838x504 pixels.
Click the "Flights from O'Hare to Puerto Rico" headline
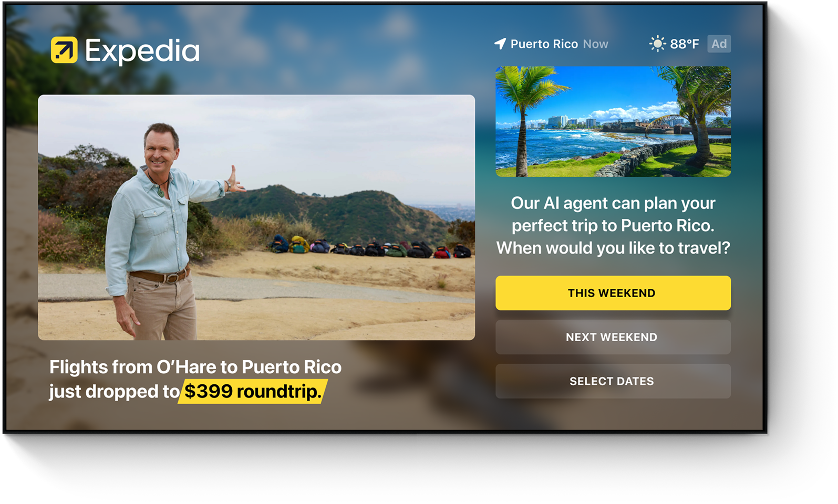click(195, 367)
